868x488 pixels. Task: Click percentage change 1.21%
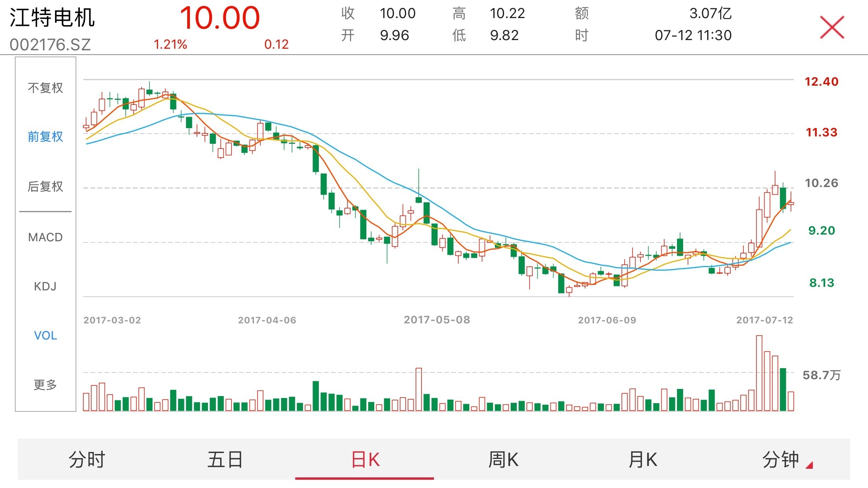point(170,44)
